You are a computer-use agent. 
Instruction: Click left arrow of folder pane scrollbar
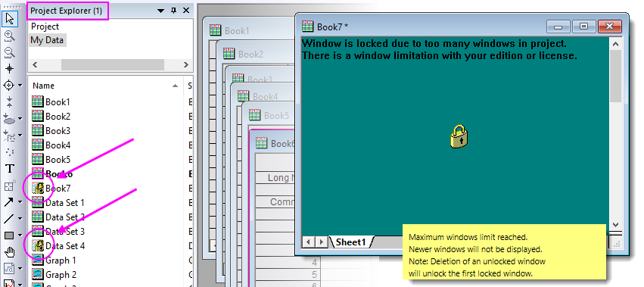point(35,64)
